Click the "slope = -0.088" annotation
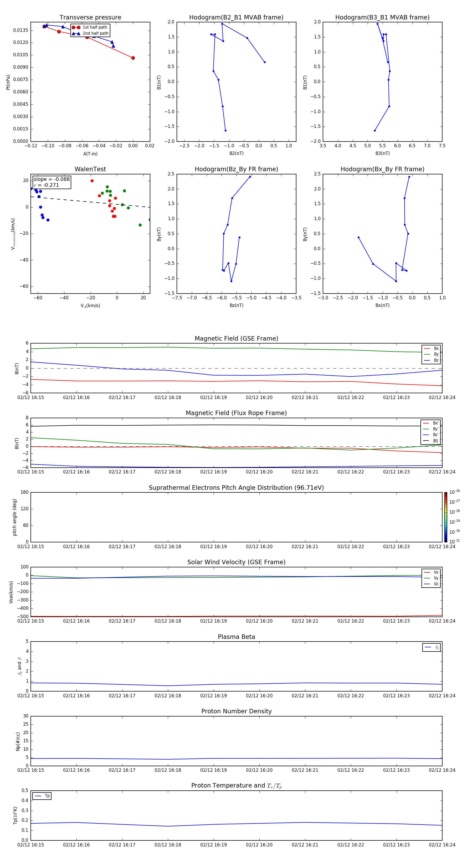Image resolution: width=473 pixels, height=868 pixels. click(x=52, y=179)
